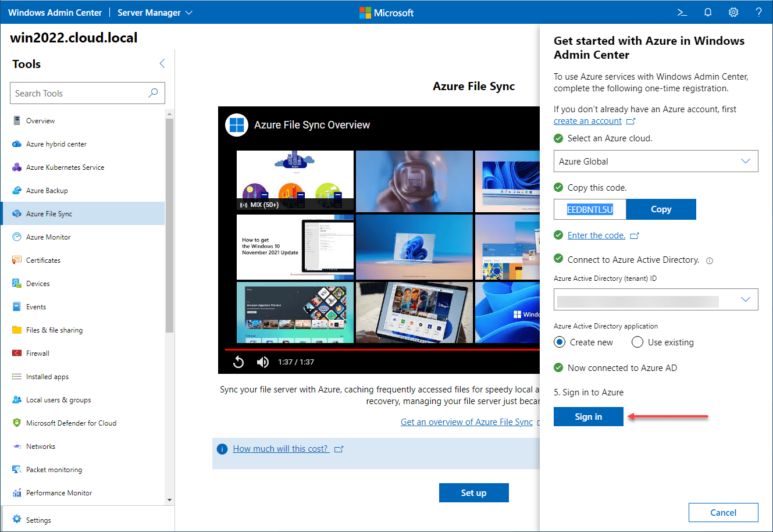Select the Create new application radio button
773x532 pixels.
tap(559, 342)
